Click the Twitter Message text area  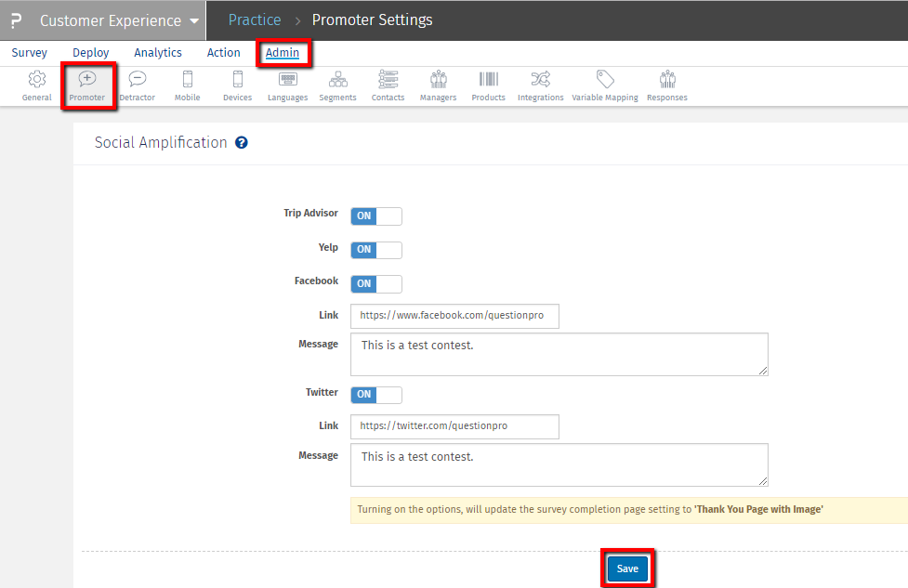point(559,465)
